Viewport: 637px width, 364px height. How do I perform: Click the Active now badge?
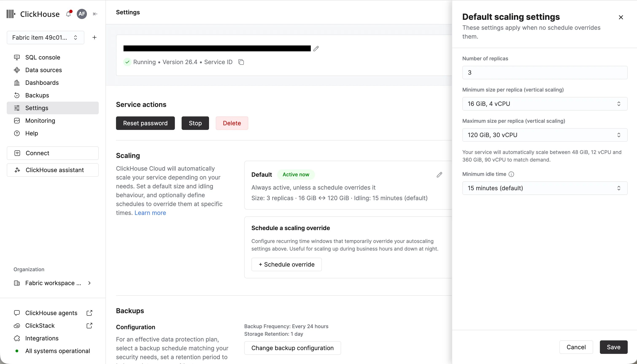[x=296, y=174]
